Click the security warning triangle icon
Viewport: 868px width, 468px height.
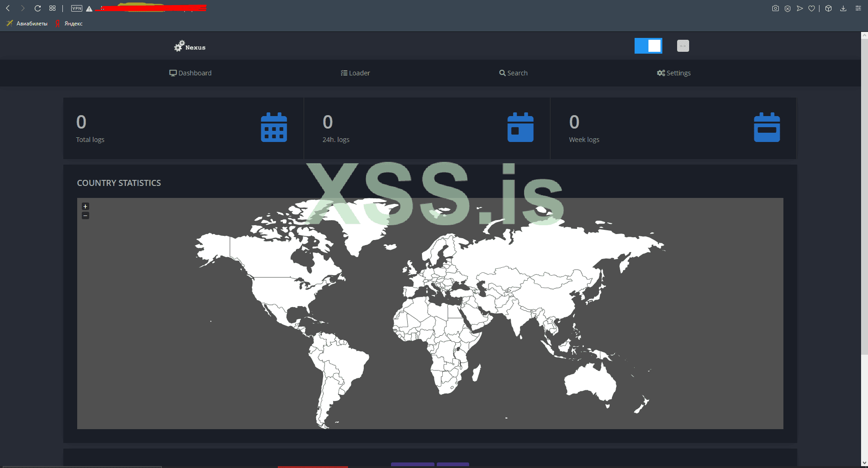point(89,9)
